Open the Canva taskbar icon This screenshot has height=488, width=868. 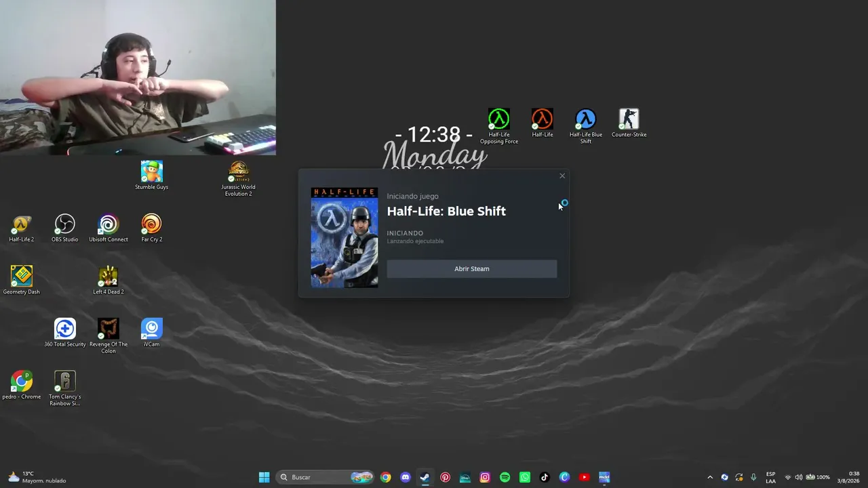tap(564, 477)
